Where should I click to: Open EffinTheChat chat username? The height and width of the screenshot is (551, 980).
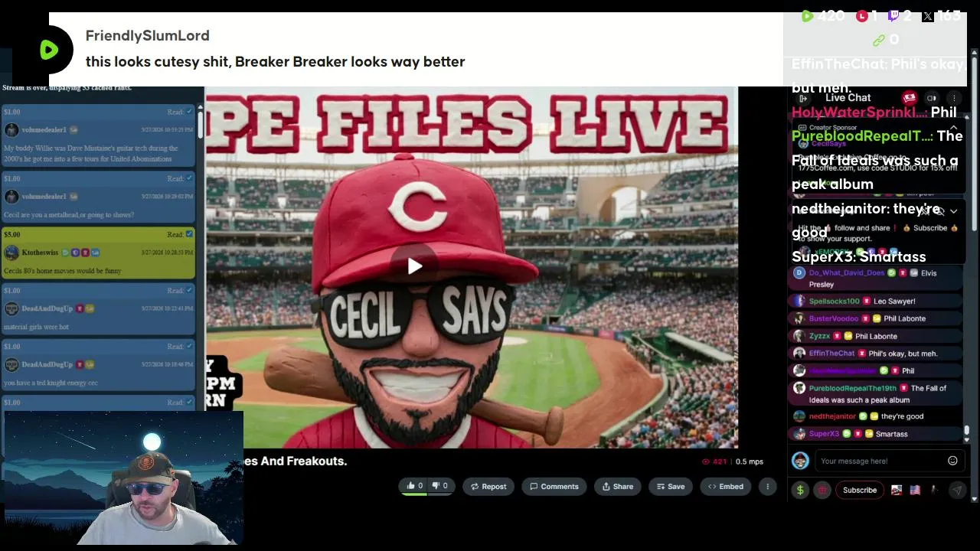point(831,354)
